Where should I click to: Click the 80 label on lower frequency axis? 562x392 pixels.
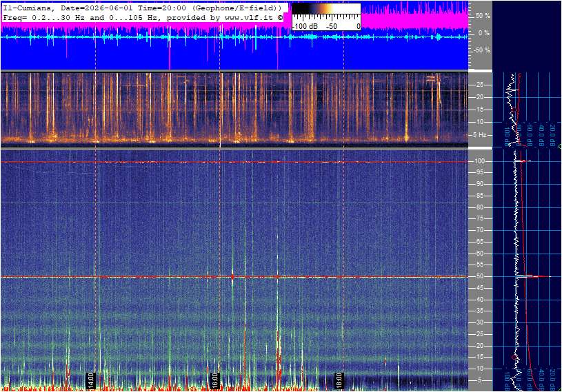click(479, 207)
